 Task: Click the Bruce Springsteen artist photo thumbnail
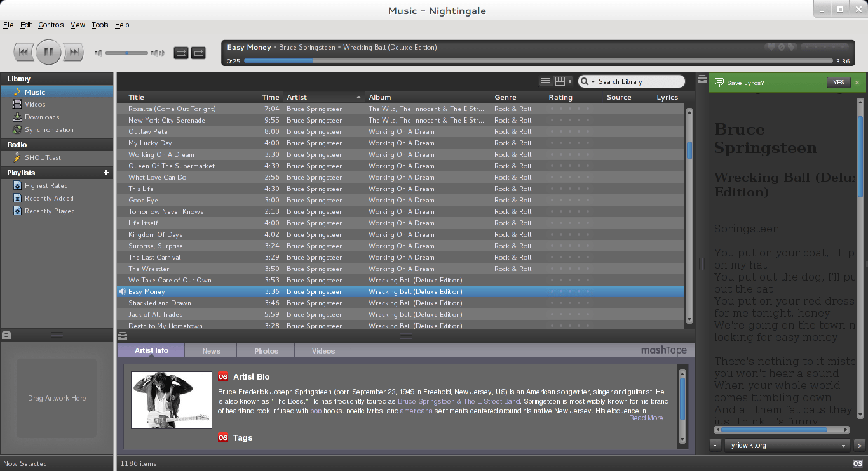pos(172,400)
